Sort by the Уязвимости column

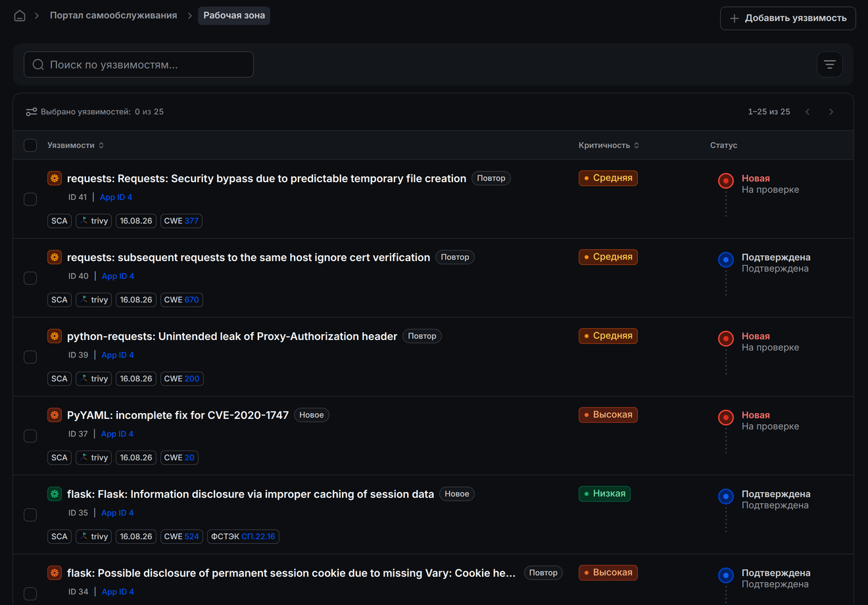click(x=76, y=145)
